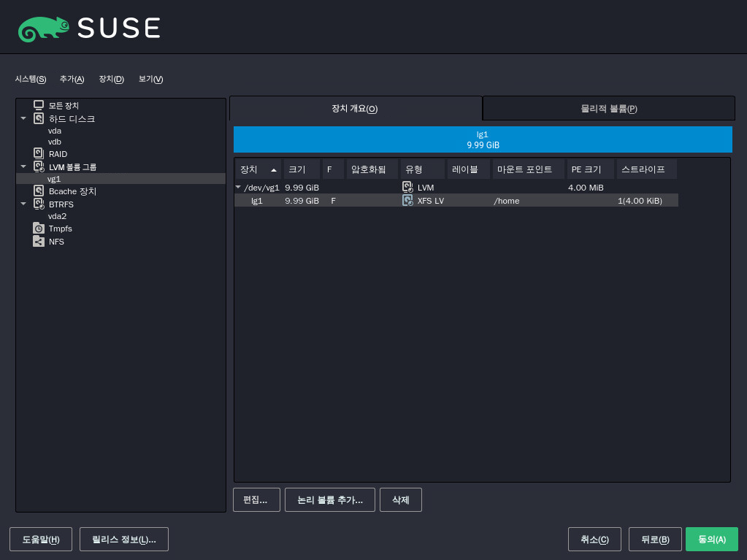The width and height of the screenshot is (747, 560).
Task: Click the LVM volume group icon
Action: [x=39, y=166]
